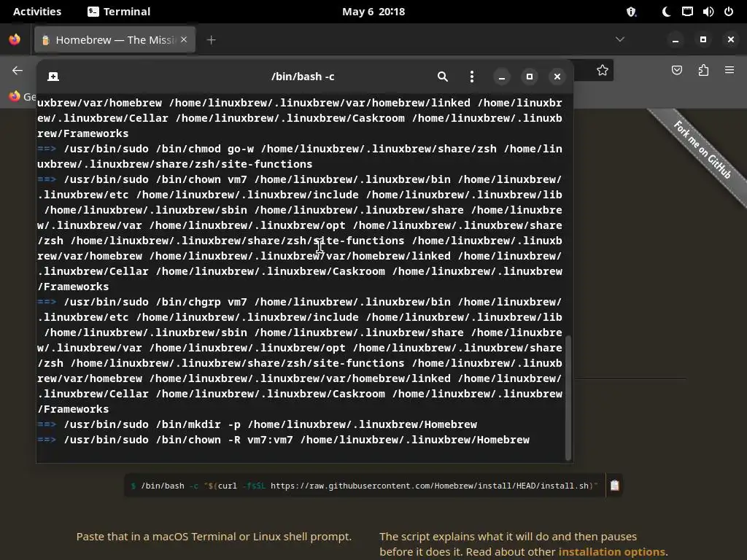
Task: Open the Terminal app menu
Action: pos(119,12)
